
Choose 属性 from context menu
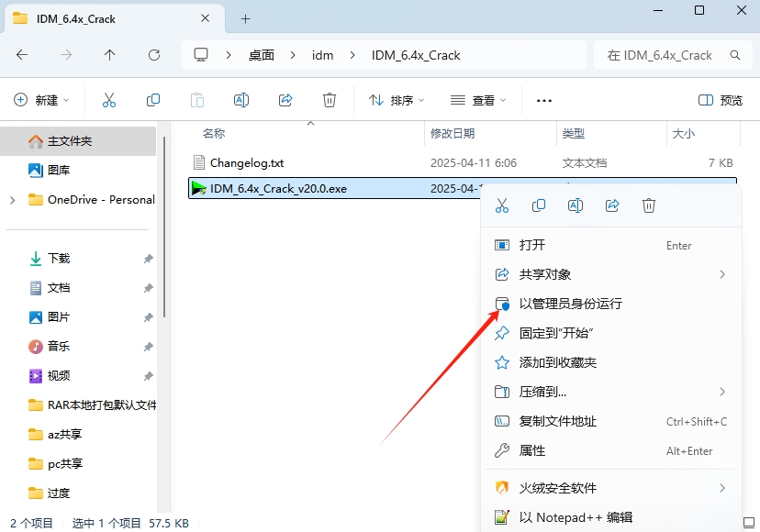click(610, 450)
